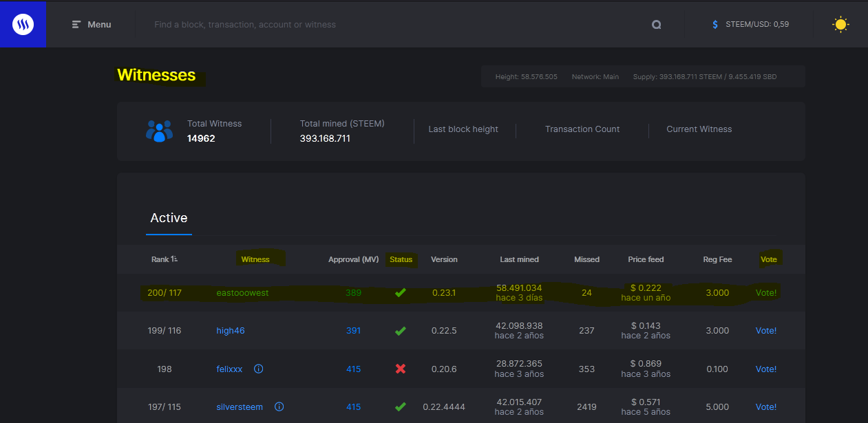Viewport: 868px width, 423px height.
Task: Click STEEM/USD: 0,59 price text
Action: click(x=757, y=24)
